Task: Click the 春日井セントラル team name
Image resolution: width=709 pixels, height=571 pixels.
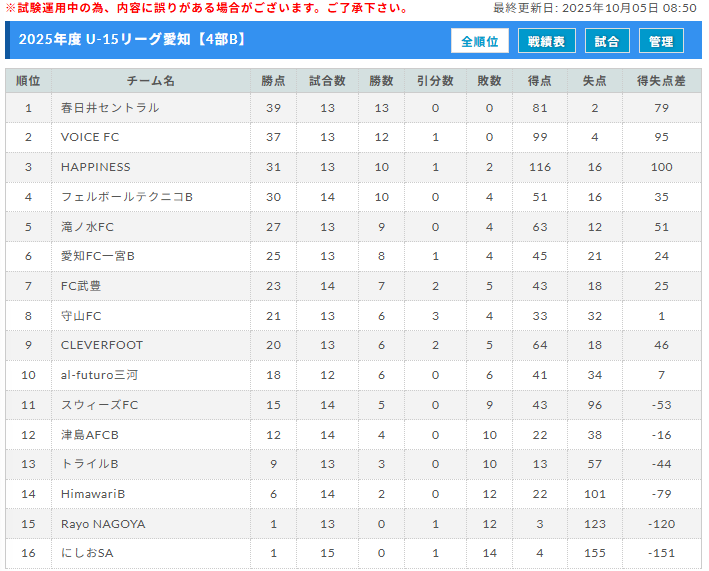Action: (x=110, y=108)
